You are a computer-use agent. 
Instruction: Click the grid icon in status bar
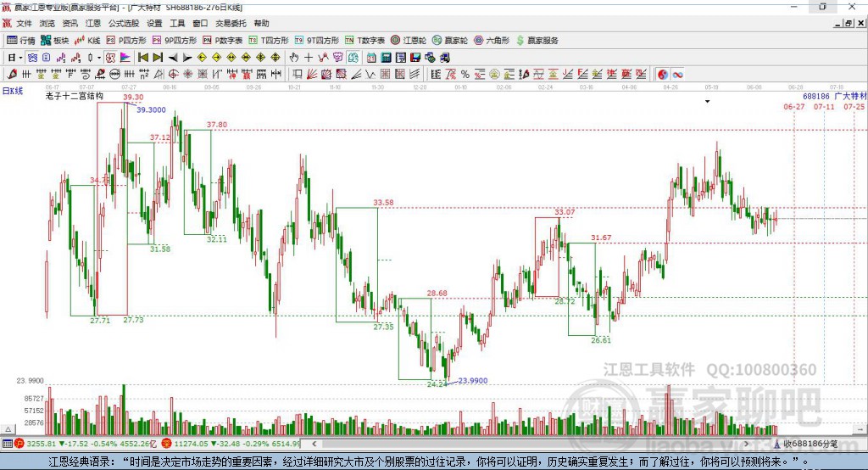pos(7,444)
